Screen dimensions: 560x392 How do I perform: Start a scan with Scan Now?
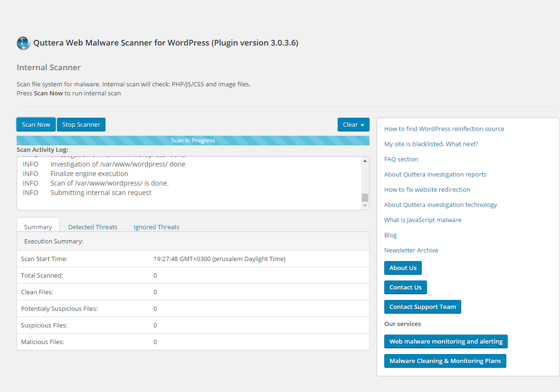36,124
